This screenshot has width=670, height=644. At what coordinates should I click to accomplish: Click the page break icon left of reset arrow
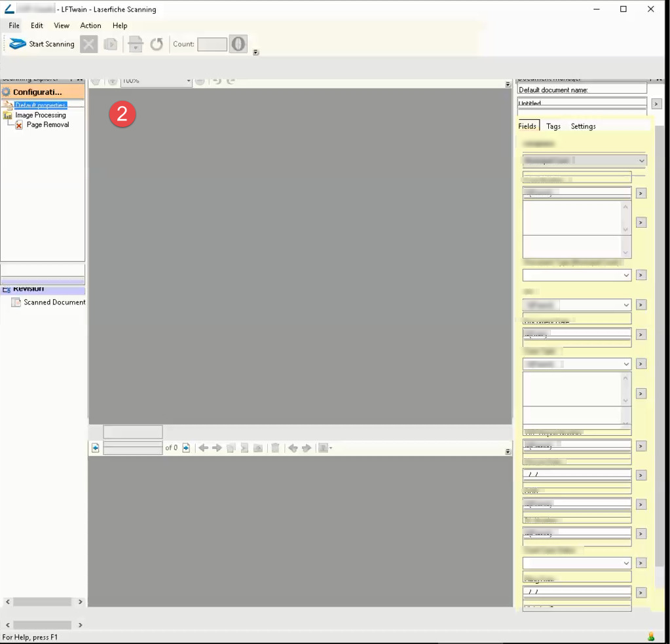(x=135, y=44)
